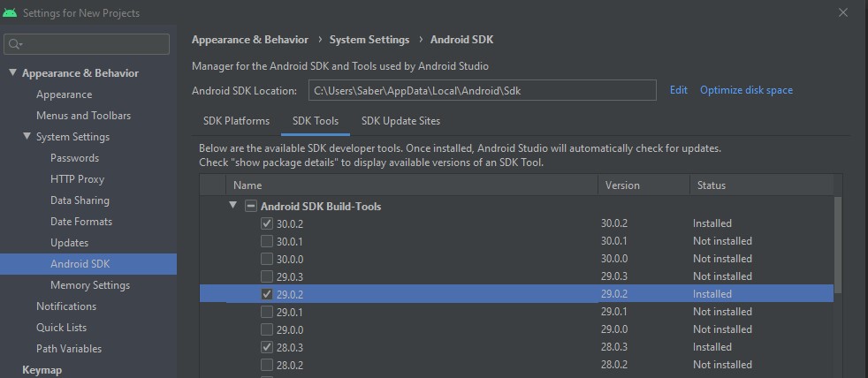Screen dimensions: 868x378
Task: Click the 28.0.2 row's Not installed status
Action: [722, 365]
